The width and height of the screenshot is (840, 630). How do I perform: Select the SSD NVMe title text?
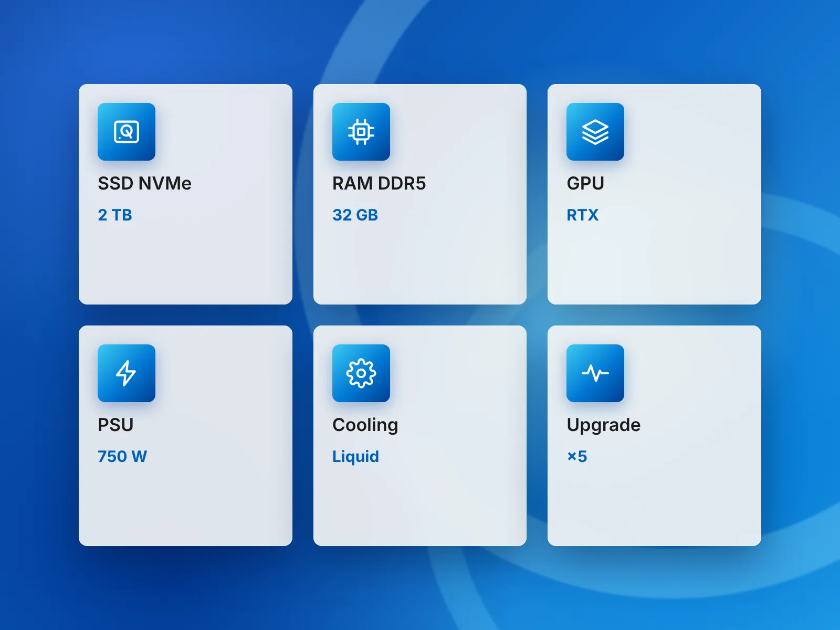[x=144, y=183]
